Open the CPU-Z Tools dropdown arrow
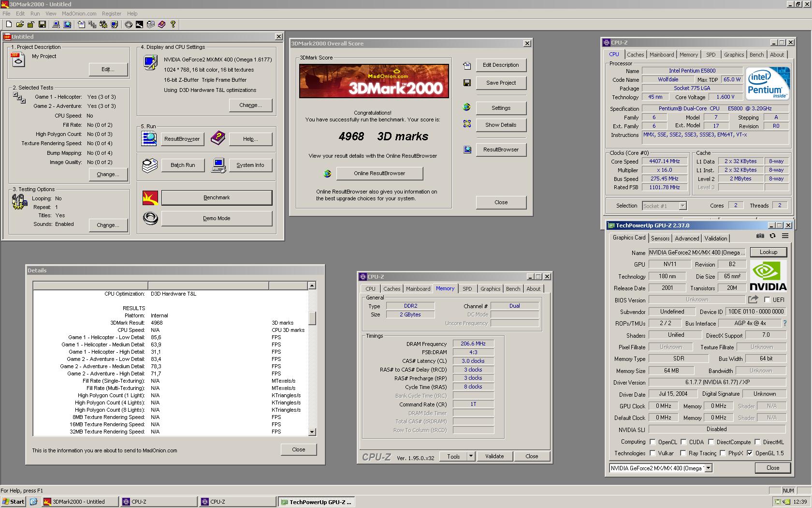812x508 pixels. [471, 456]
